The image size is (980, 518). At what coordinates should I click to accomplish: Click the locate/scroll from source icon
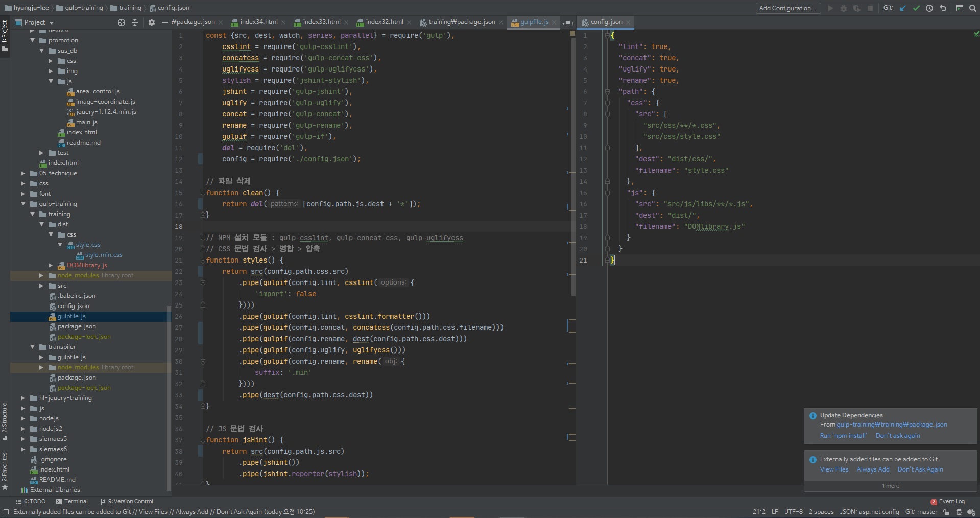coord(122,22)
